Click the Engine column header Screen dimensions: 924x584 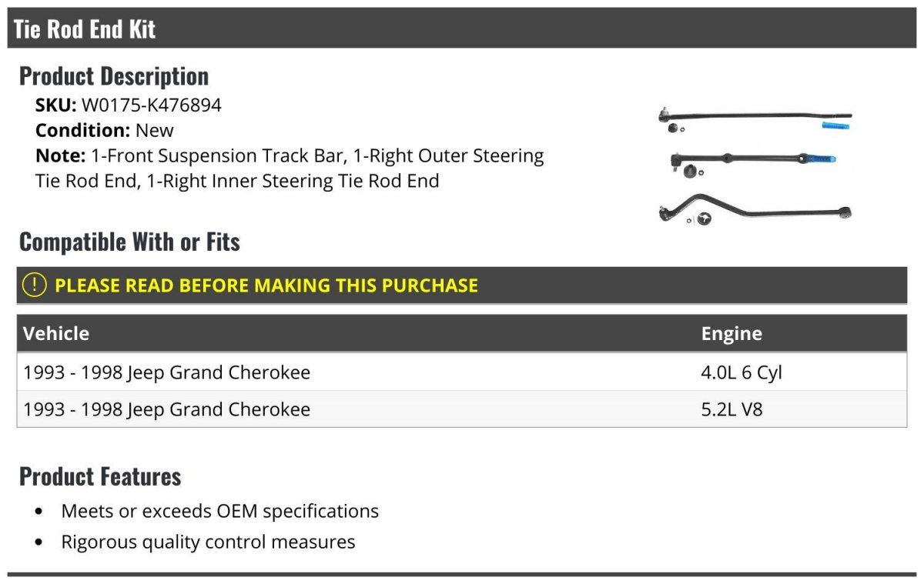tap(731, 333)
